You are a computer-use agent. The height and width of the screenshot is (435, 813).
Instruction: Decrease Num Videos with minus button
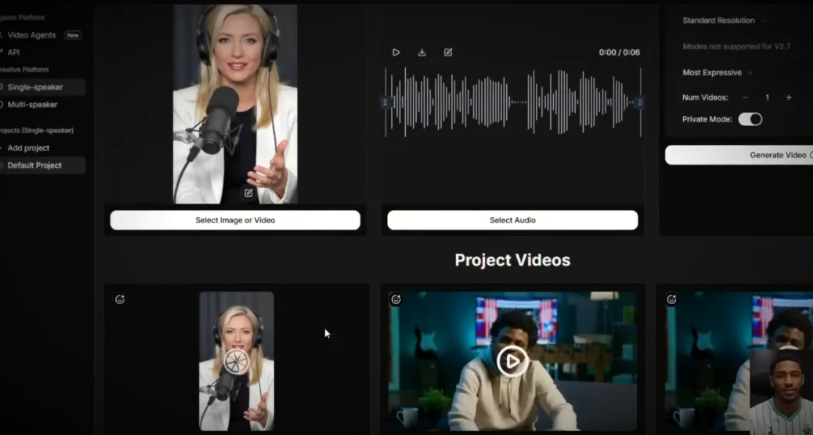(x=745, y=97)
